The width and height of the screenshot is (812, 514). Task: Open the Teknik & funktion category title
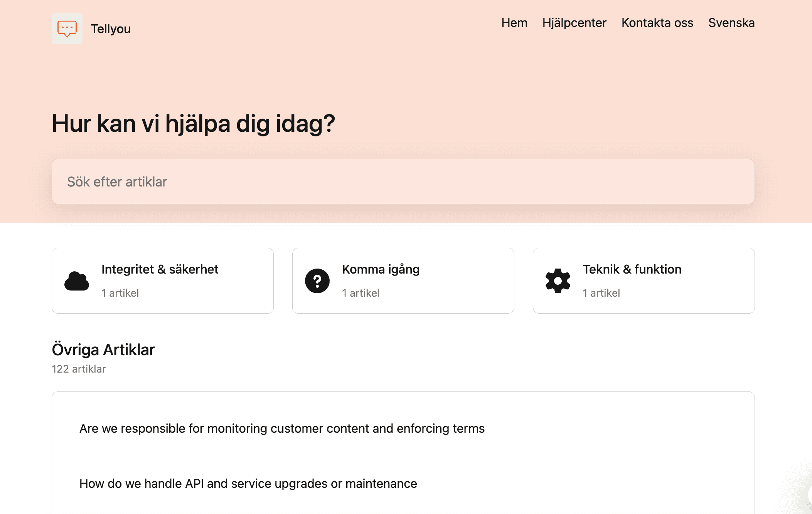pyautogui.click(x=632, y=269)
